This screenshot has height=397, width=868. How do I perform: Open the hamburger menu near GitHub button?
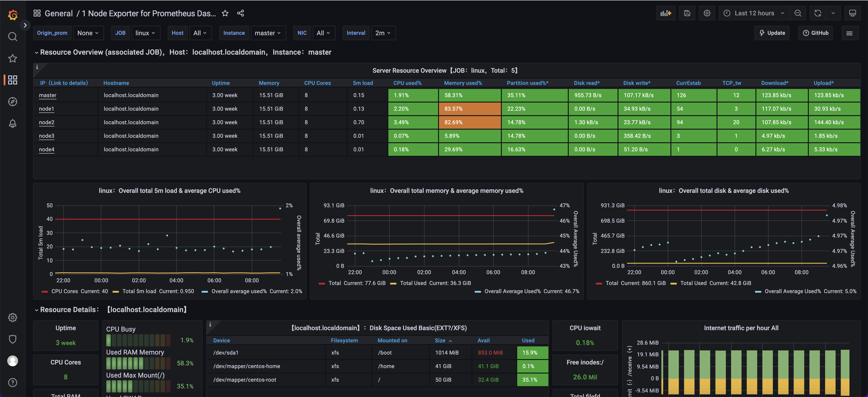[850, 33]
